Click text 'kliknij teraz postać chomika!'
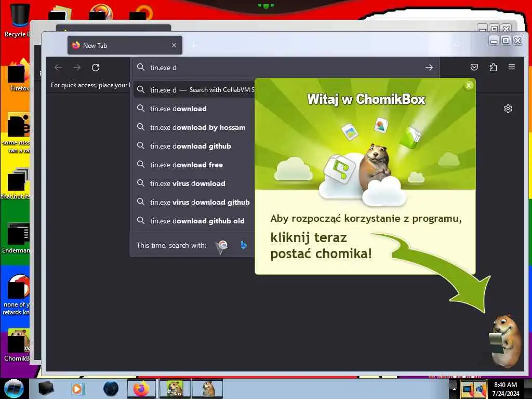Screen dimensions: 532x399 coord(321,246)
